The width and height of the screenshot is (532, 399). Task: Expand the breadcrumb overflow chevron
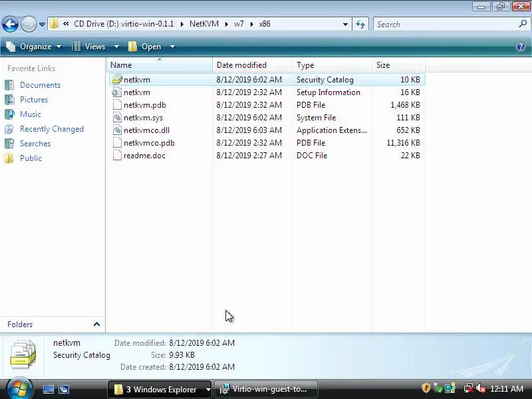[66, 24]
